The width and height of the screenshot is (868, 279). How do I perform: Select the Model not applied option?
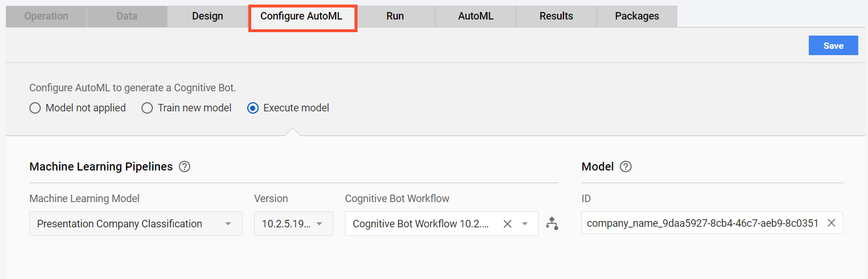tap(78, 108)
